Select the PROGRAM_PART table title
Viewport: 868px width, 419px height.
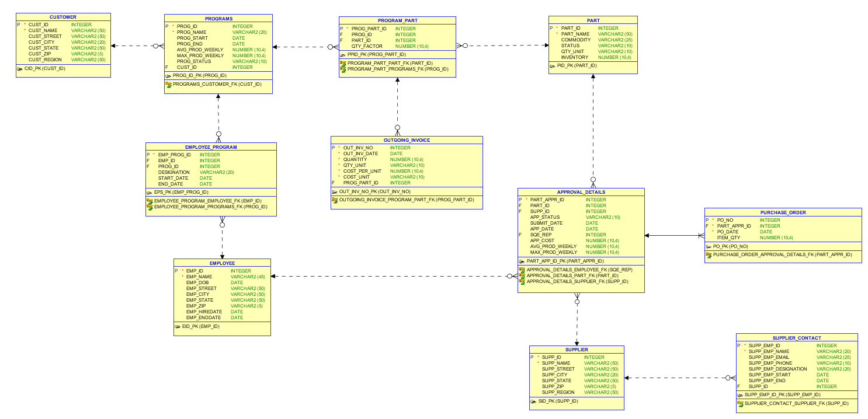[397, 20]
